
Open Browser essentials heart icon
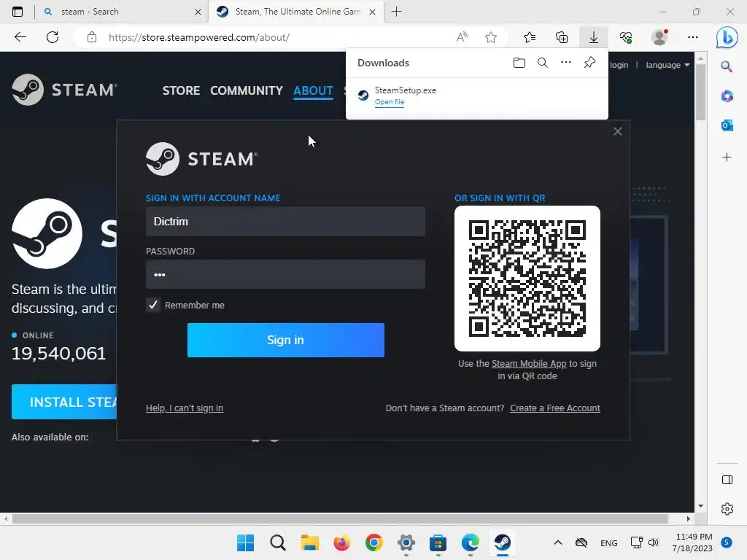[x=626, y=37]
